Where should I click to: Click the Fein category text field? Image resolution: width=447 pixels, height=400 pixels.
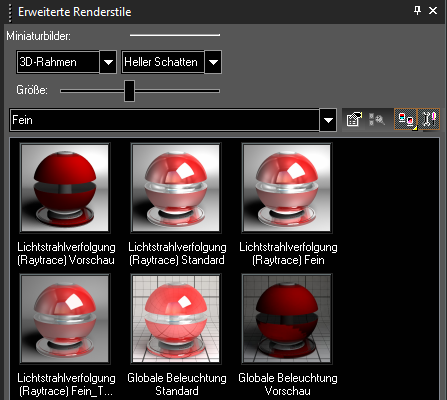(165, 120)
